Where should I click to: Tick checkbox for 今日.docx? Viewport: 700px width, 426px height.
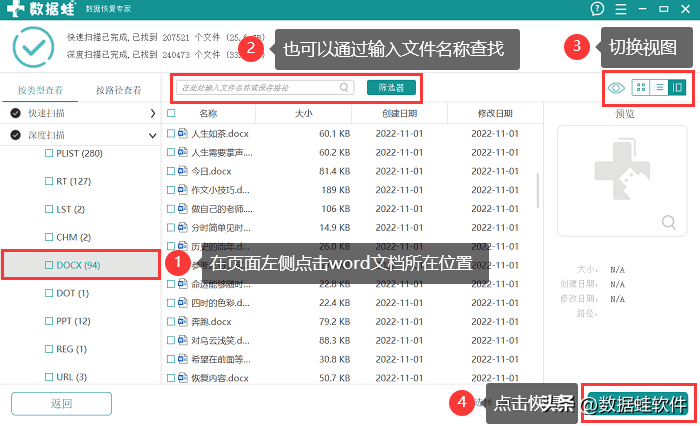click(x=171, y=171)
